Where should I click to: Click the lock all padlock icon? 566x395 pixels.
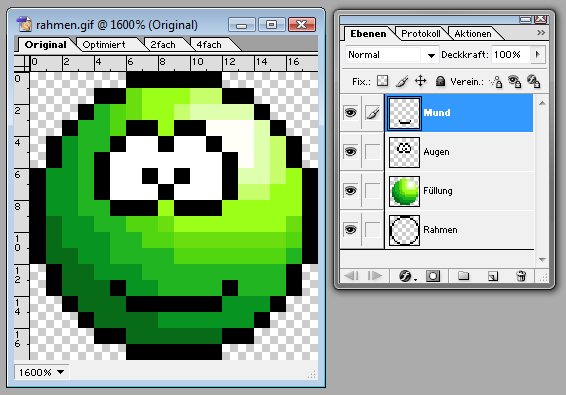pos(440,81)
